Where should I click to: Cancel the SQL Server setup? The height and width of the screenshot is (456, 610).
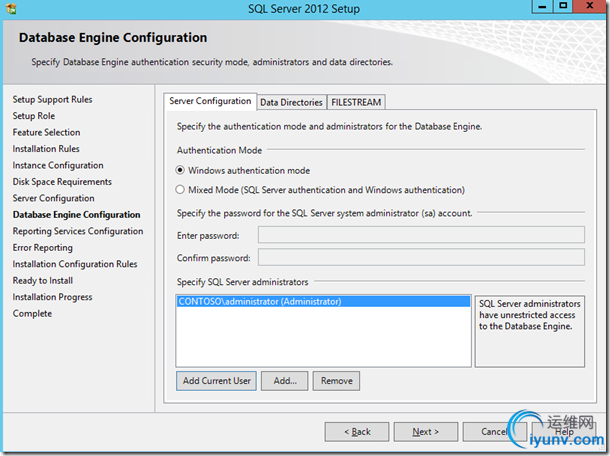point(494,431)
